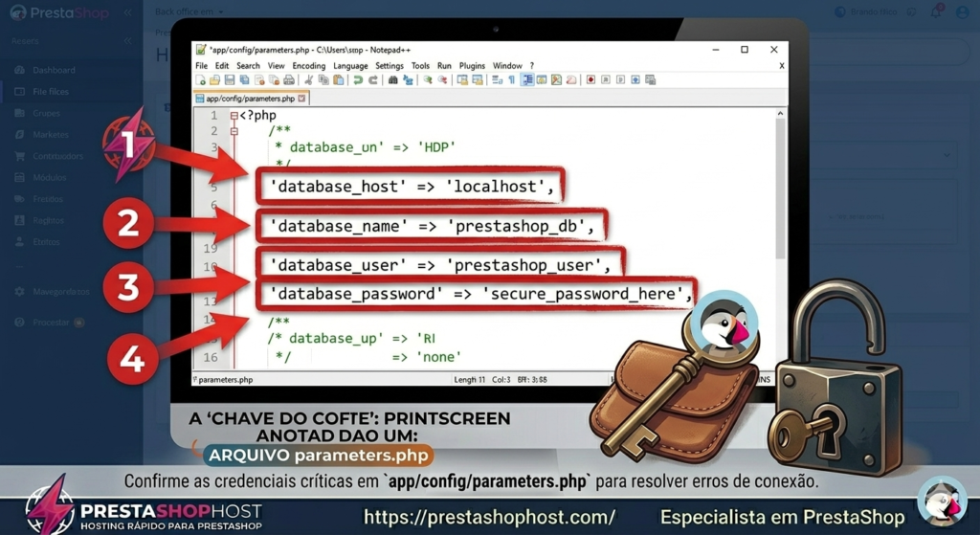Open Módulos in the PrestaShop sidebar
The width and height of the screenshot is (980, 535).
pyautogui.click(x=50, y=177)
